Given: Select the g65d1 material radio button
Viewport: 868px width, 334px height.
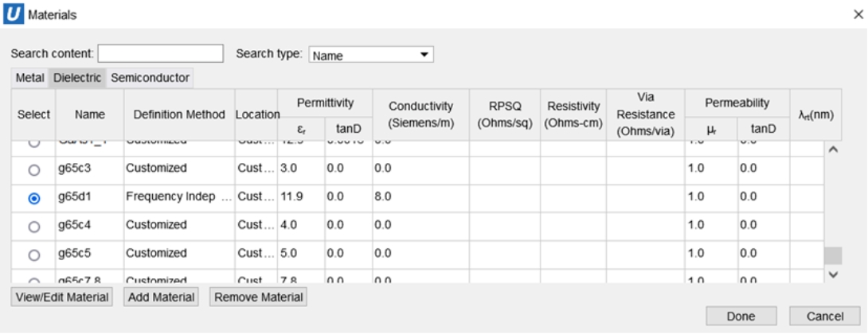Looking at the screenshot, I should (x=34, y=198).
